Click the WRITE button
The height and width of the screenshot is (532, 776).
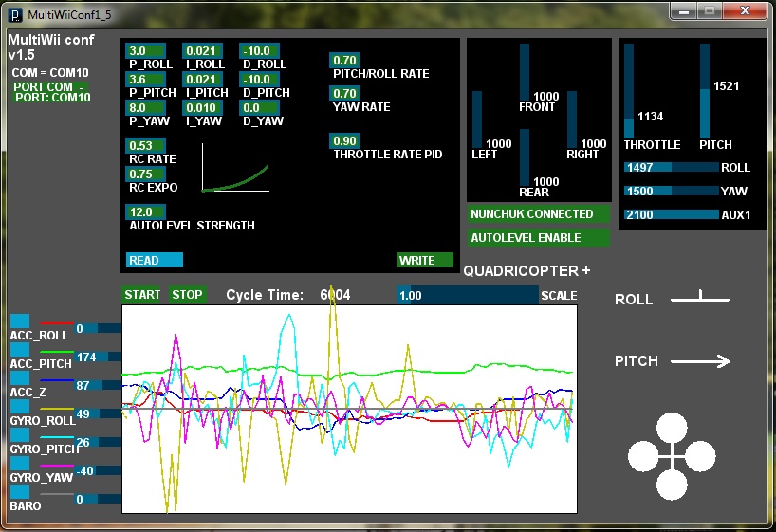tap(425, 260)
